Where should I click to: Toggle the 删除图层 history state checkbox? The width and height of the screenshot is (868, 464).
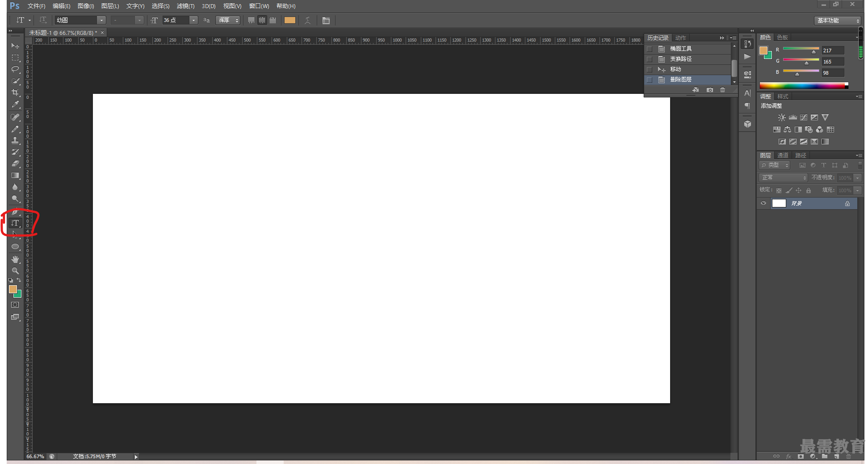coord(650,80)
